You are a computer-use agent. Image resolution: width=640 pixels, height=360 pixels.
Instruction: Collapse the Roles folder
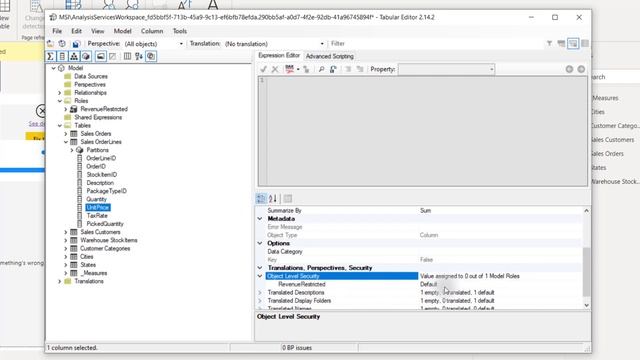(x=60, y=101)
